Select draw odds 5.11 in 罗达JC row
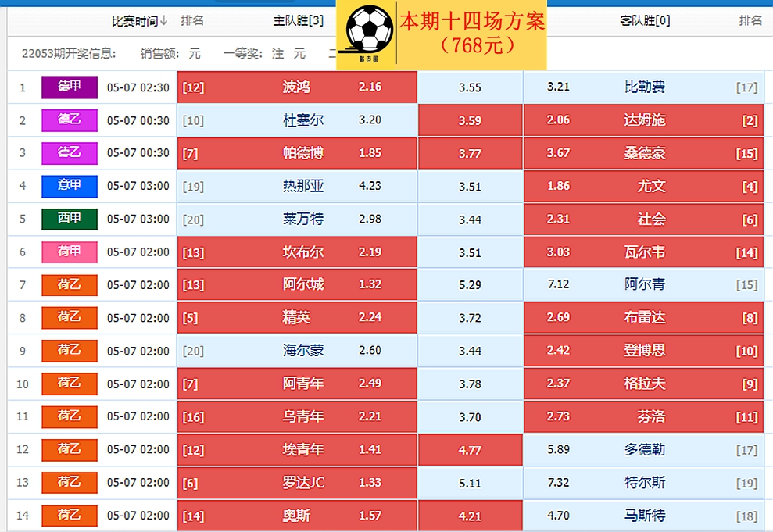The width and height of the screenshot is (773, 532). click(470, 484)
